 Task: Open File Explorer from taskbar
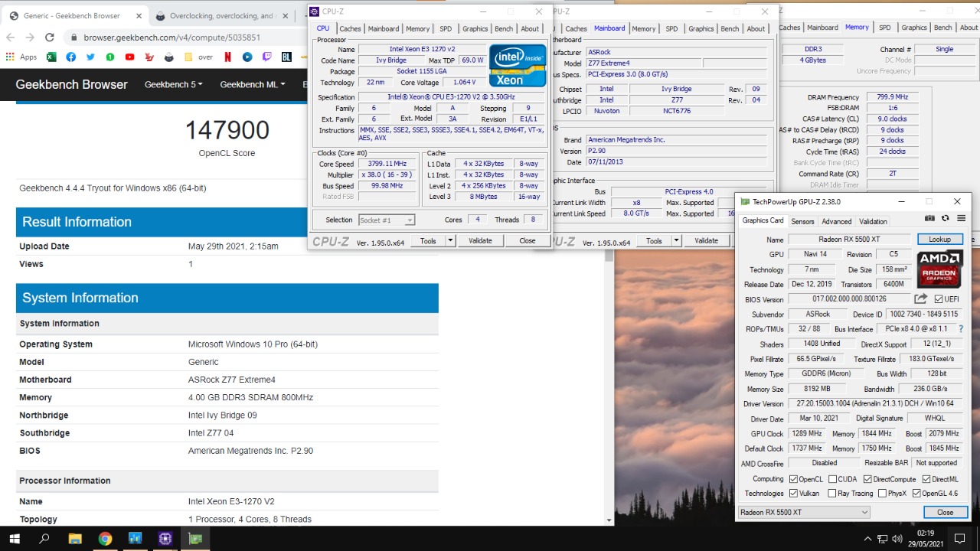click(75, 539)
